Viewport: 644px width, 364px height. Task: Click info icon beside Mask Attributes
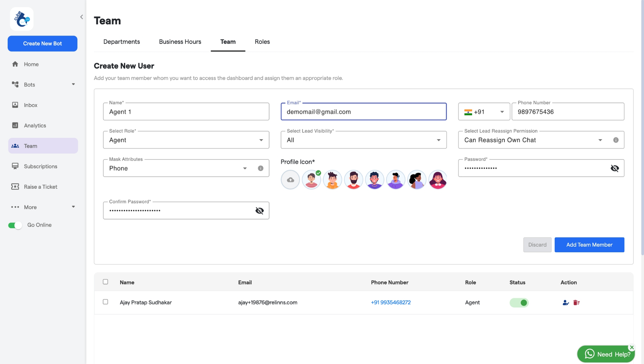261,168
